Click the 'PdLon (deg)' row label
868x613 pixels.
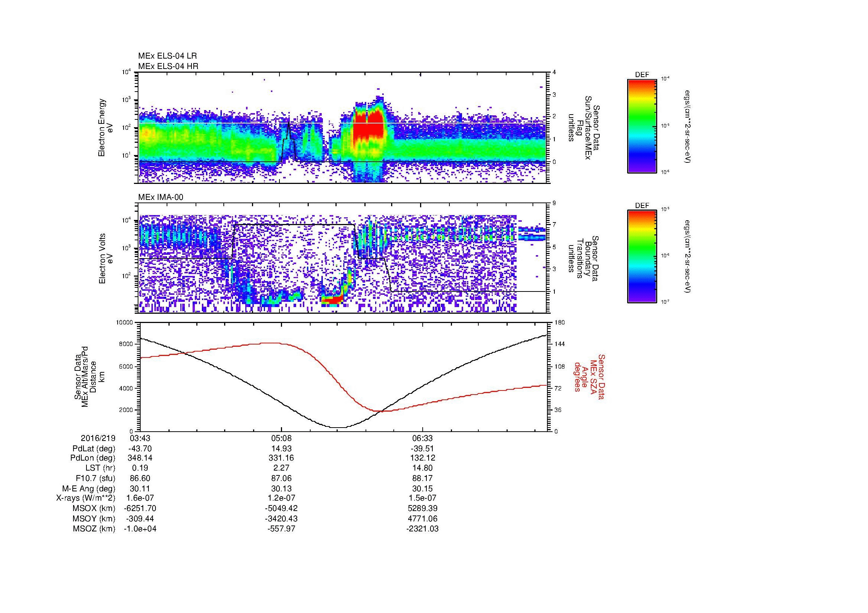click(x=93, y=458)
